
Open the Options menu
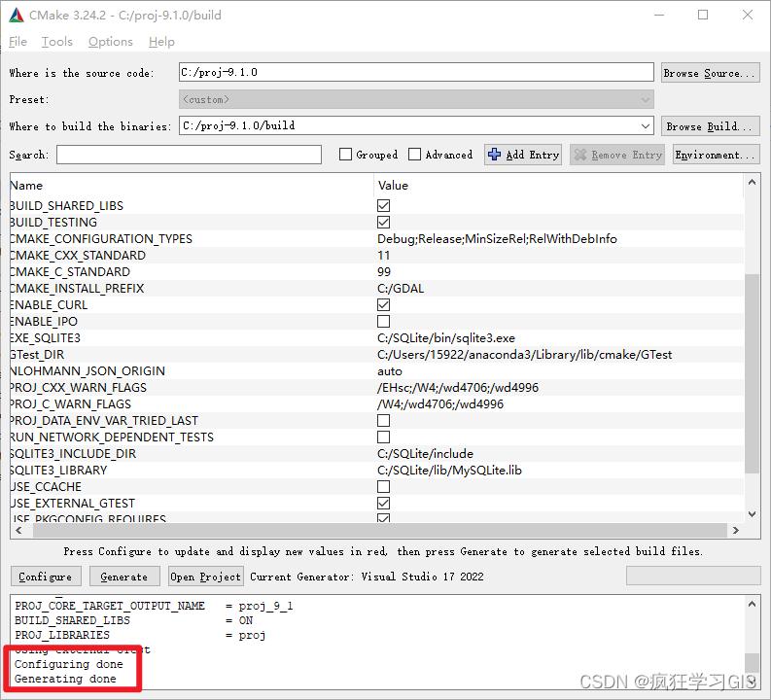(111, 42)
